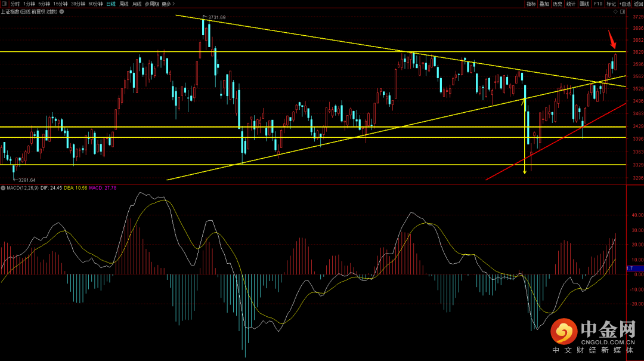Image resolution: width=644 pixels, height=361 pixels.
Task: Switch to 分时 chart view
Action: click(15, 4)
